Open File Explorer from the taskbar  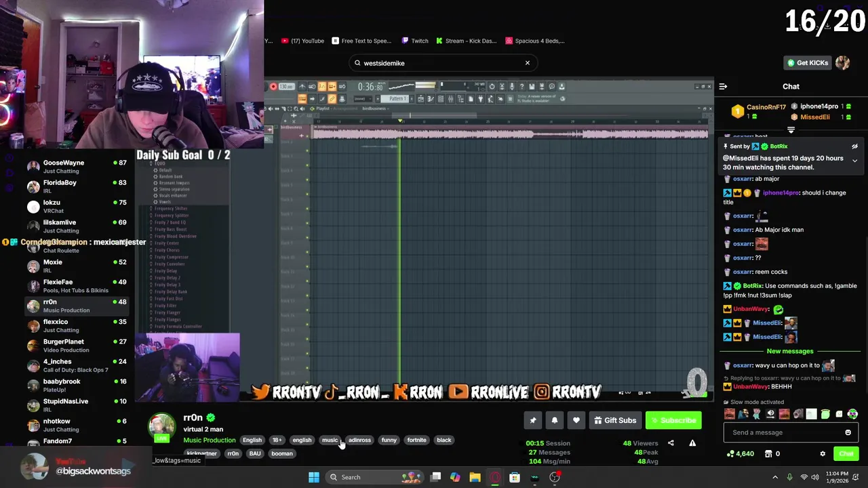point(475,477)
